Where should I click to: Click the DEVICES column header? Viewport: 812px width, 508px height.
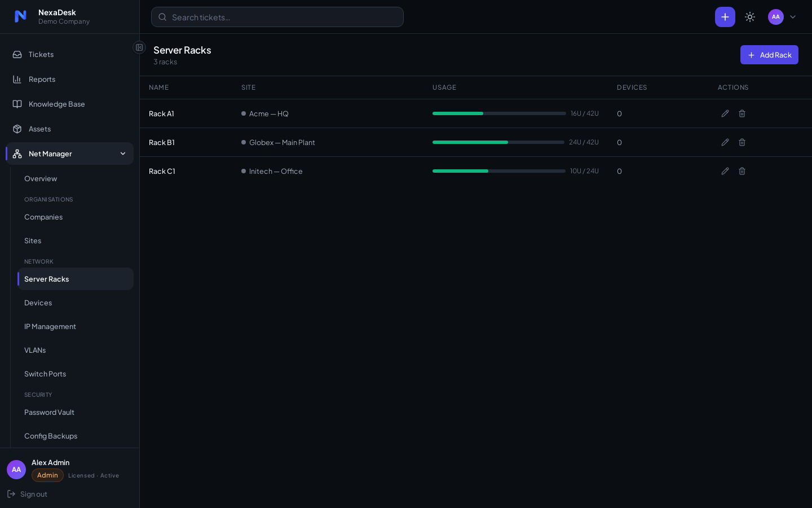[x=632, y=87]
